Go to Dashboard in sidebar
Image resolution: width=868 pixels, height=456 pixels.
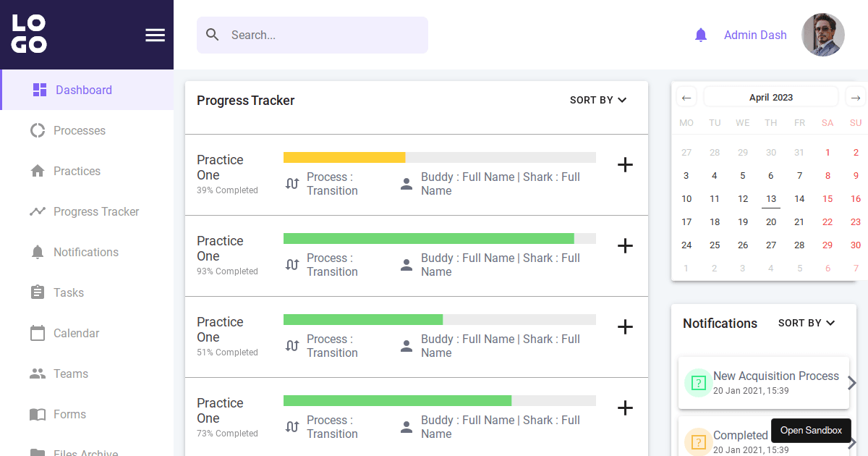tap(83, 90)
